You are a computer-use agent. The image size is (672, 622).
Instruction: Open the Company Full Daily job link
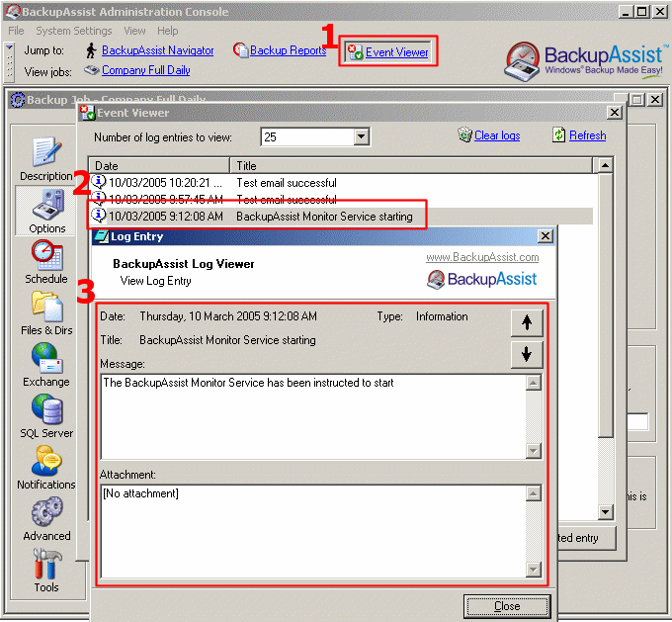tap(145, 70)
